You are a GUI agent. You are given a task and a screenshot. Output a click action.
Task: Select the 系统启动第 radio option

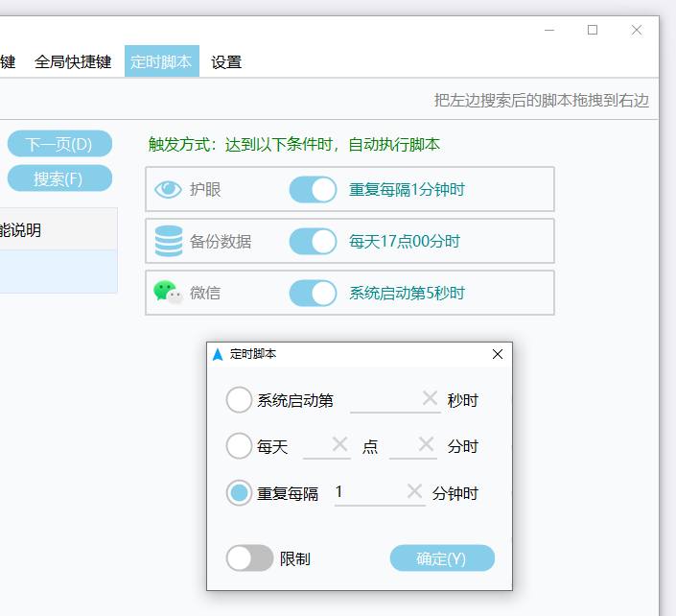pyautogui.click(x=239, y=400)
